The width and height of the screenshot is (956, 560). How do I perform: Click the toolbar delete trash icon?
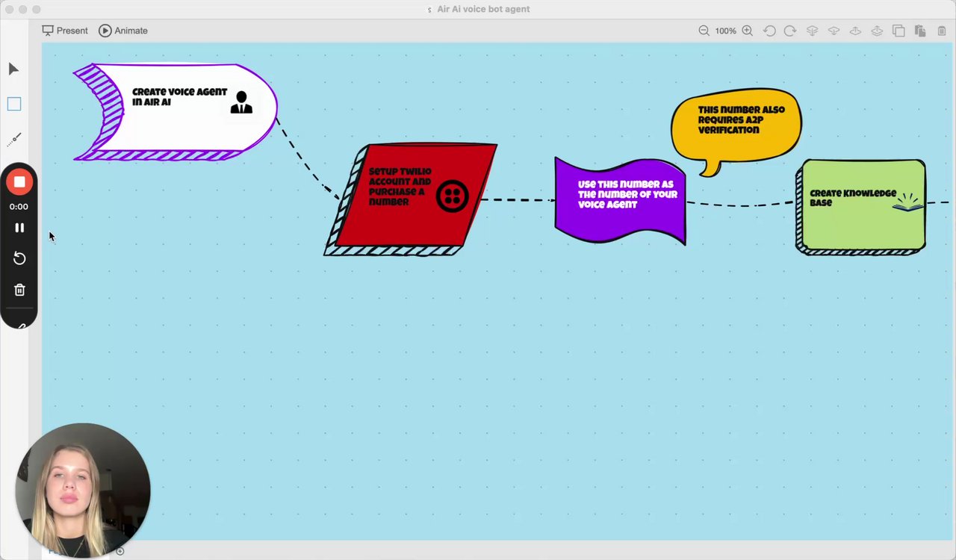click(942, 31)
